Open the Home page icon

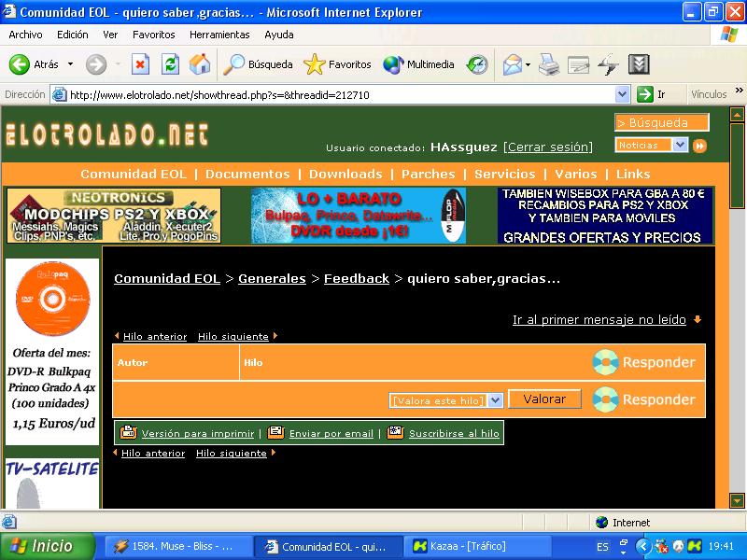point(200,64)
